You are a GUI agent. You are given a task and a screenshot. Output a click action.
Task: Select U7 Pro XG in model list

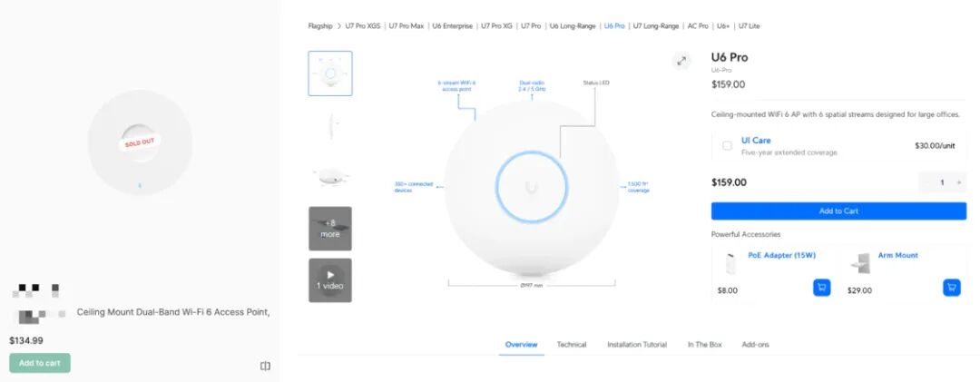496,26
